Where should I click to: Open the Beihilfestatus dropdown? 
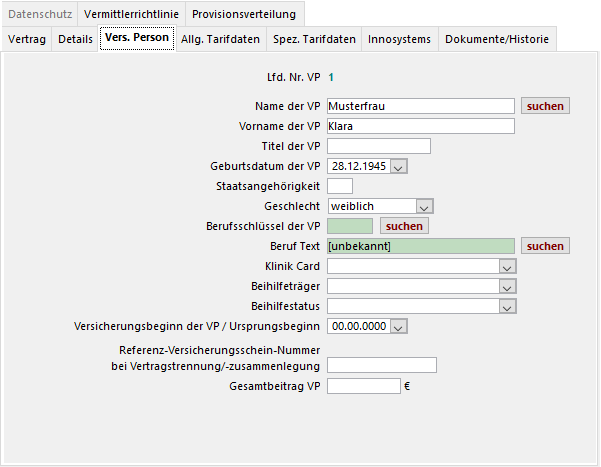506,306
